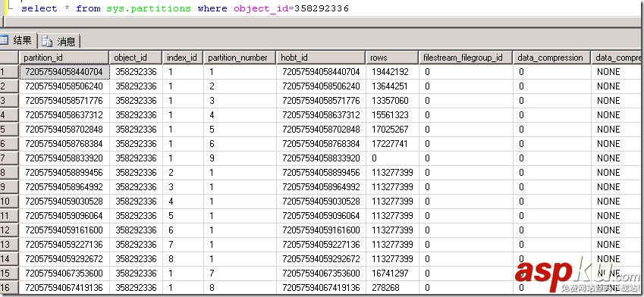
Task: Click partition_id cell 72057594058768384
Action: tap(64, 144)
